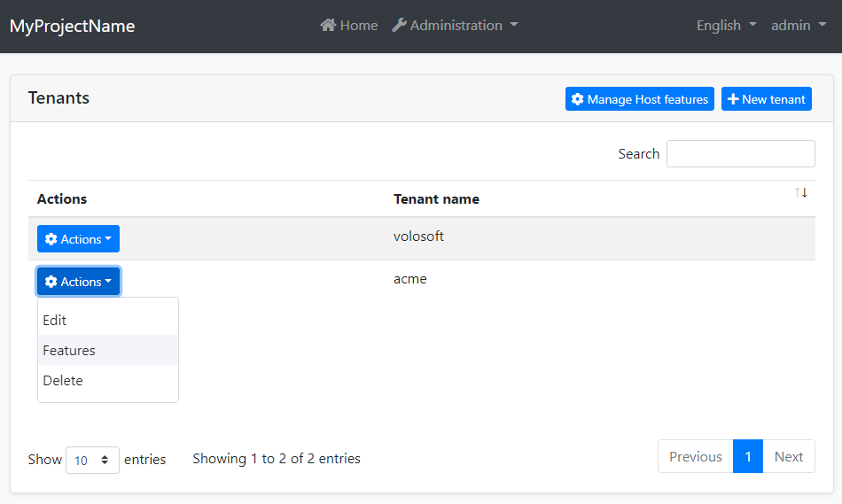
Task: Expand the English language selector
Action: tap(726, 26)
